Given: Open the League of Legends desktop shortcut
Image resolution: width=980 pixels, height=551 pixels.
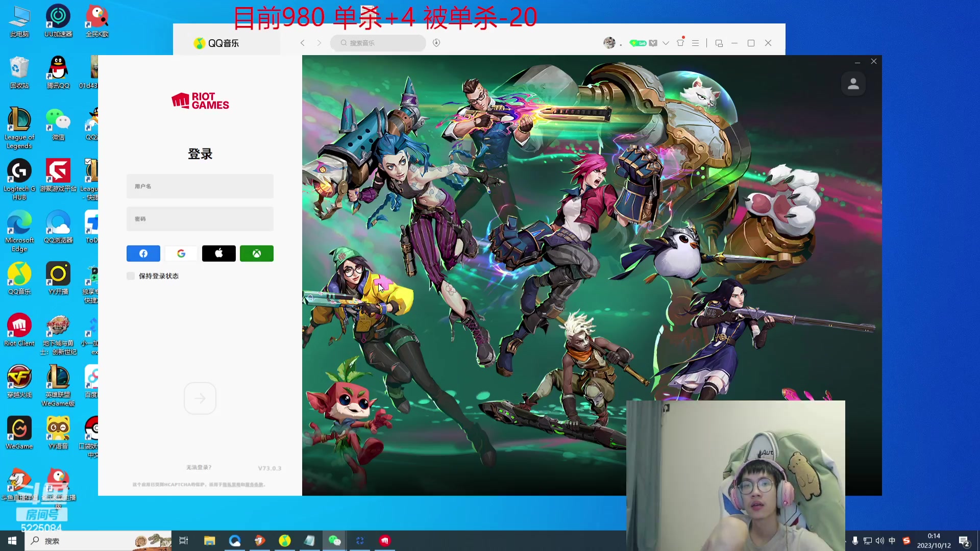Looking at the screenshot, I should tap(19, 128).
